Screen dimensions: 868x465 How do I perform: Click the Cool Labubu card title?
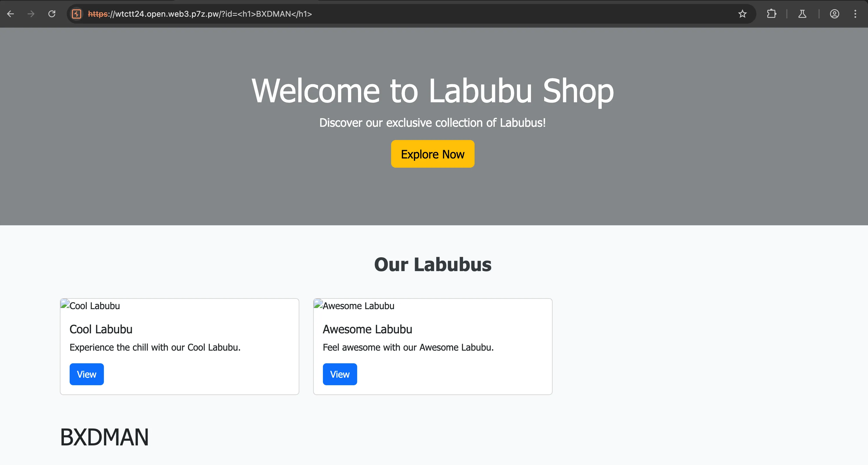pyautogui.click(x=101, y=329)
